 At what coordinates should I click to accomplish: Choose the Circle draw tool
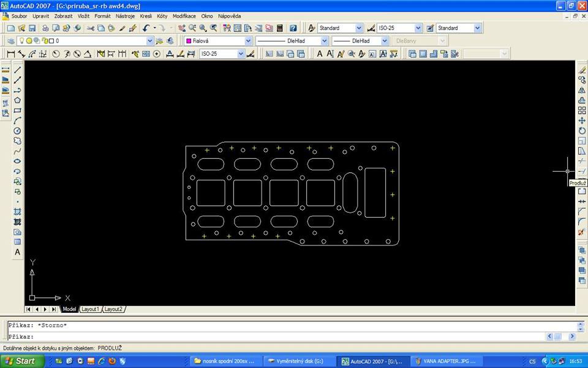coord(17,131)
